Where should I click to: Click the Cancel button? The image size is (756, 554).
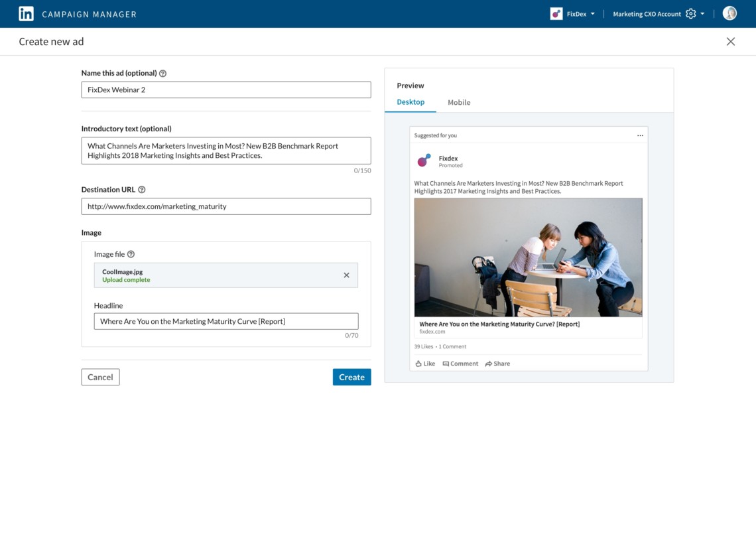coord(100,376)
